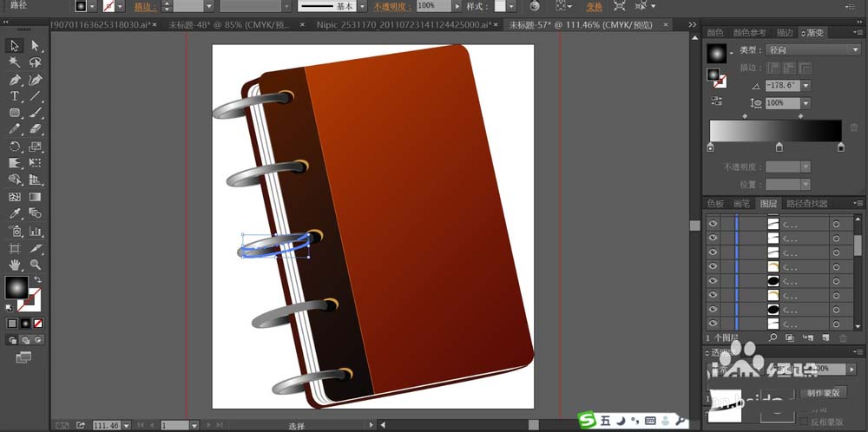Viewport: 868px width, 432px height.
Task: Expand the zoom level dropdown in the status bar
Action: [126, 425]
